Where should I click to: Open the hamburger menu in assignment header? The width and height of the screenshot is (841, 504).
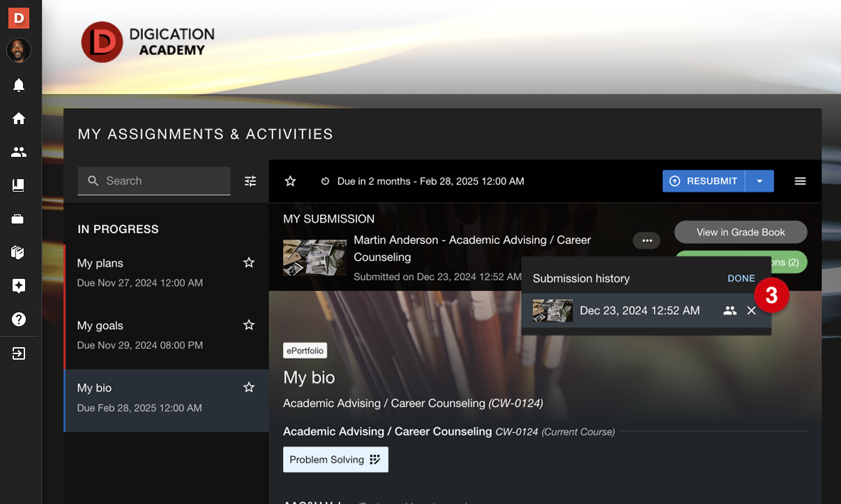click(x=800, y=181)
